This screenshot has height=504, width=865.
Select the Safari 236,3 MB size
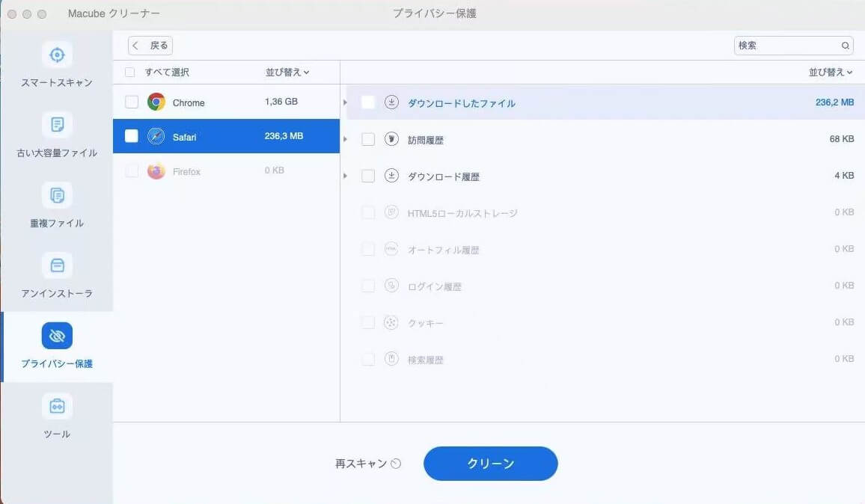coord(284,135)
